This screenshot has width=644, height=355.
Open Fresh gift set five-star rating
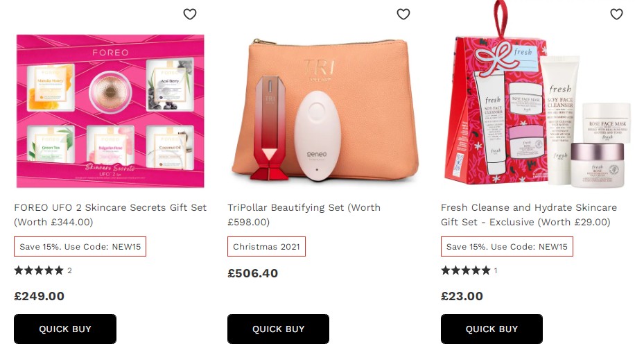[469, 270]
